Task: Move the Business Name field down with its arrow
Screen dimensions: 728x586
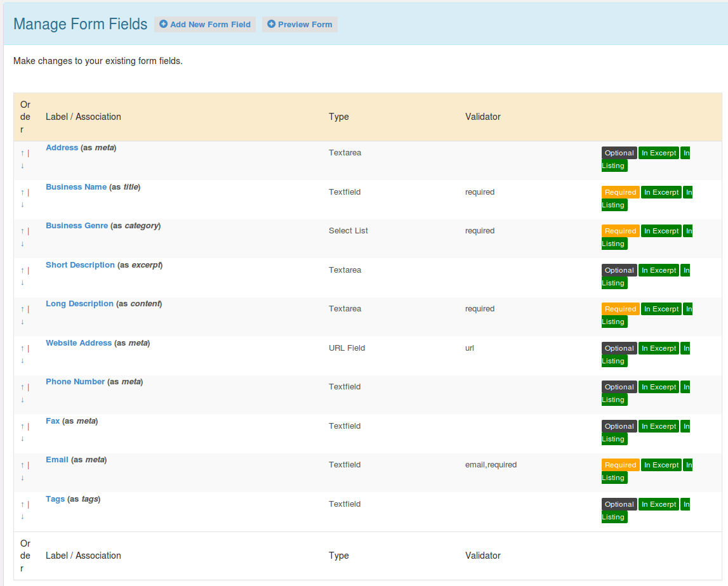Action: click(22, 204)
